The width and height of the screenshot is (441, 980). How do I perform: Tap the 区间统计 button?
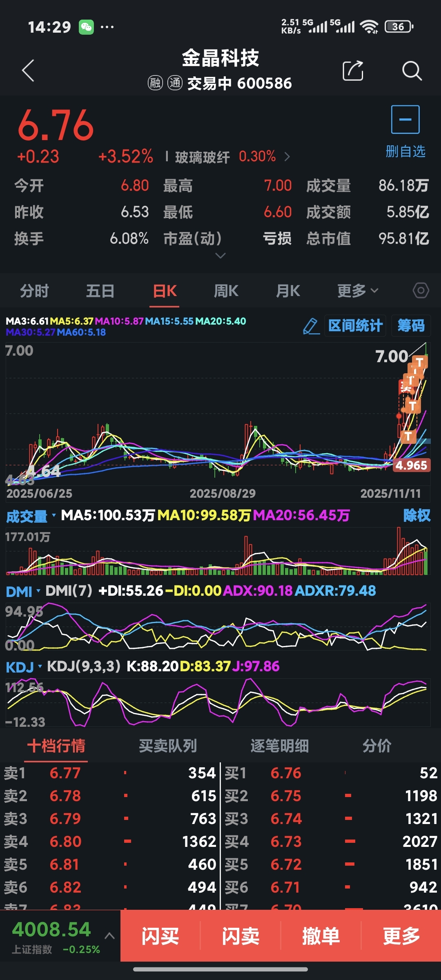click(x=355, y=326)
